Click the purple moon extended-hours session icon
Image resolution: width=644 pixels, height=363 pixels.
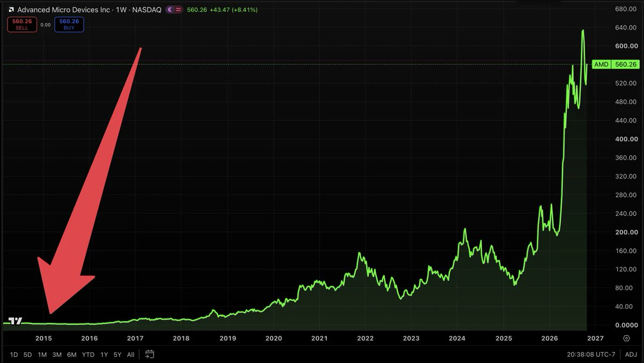(170, 10)
